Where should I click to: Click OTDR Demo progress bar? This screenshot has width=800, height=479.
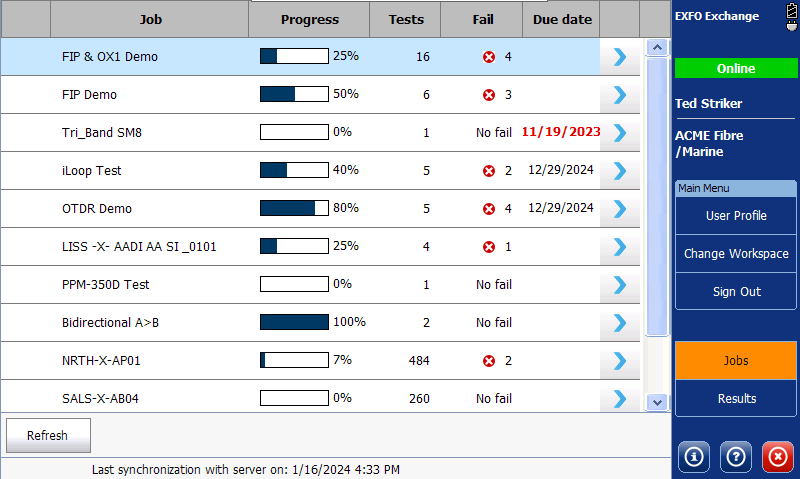point(294,209)
